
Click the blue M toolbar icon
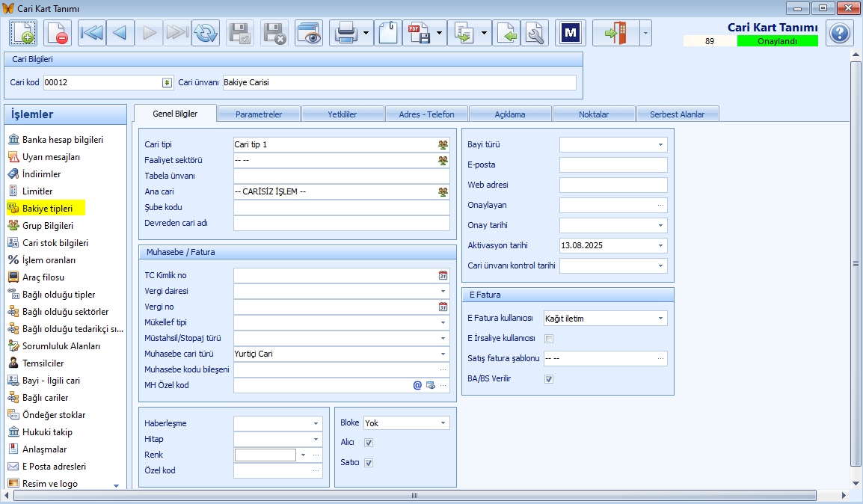[571, 33]
